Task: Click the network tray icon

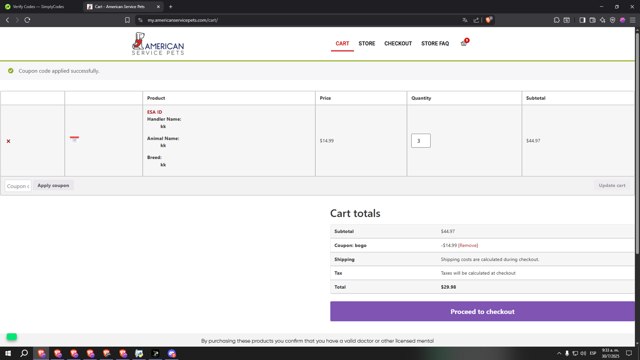Action: [575, 353]
